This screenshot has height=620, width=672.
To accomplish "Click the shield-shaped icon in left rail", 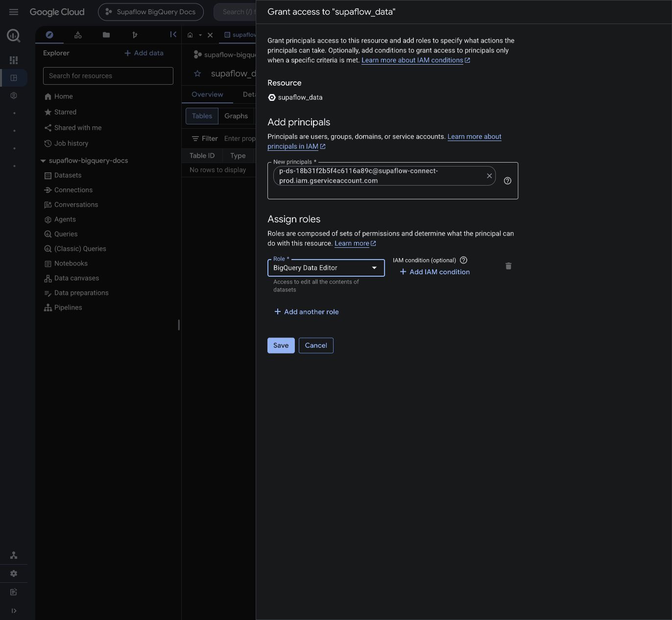I will 14,95.
